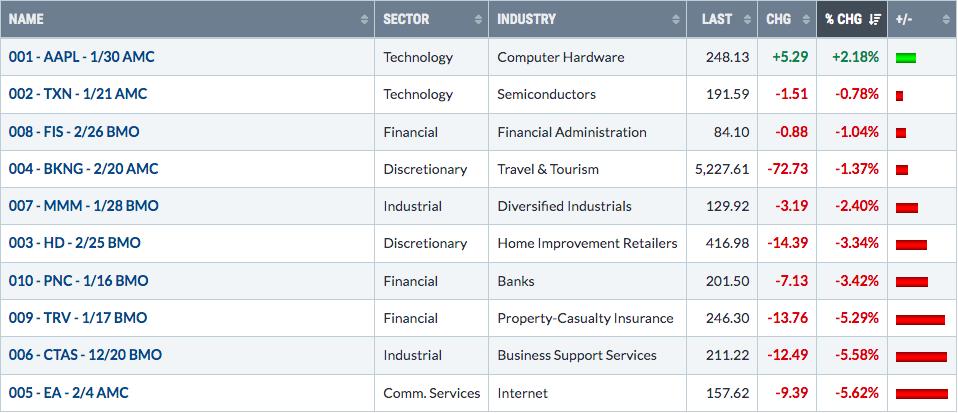Click sort arrows icon in CHG column
The image size is (958, 413).
[805, 20]
